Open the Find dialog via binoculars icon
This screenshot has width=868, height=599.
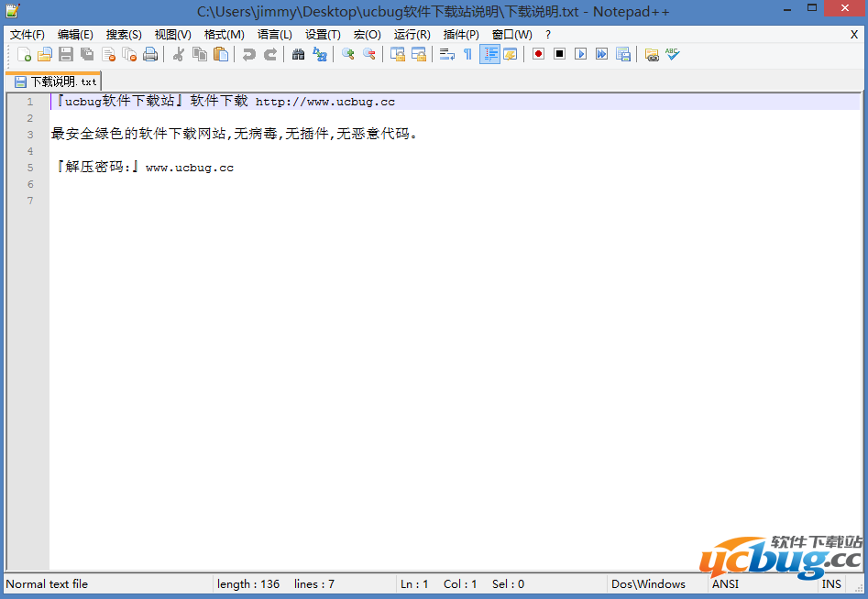click(x=298, y=54)
